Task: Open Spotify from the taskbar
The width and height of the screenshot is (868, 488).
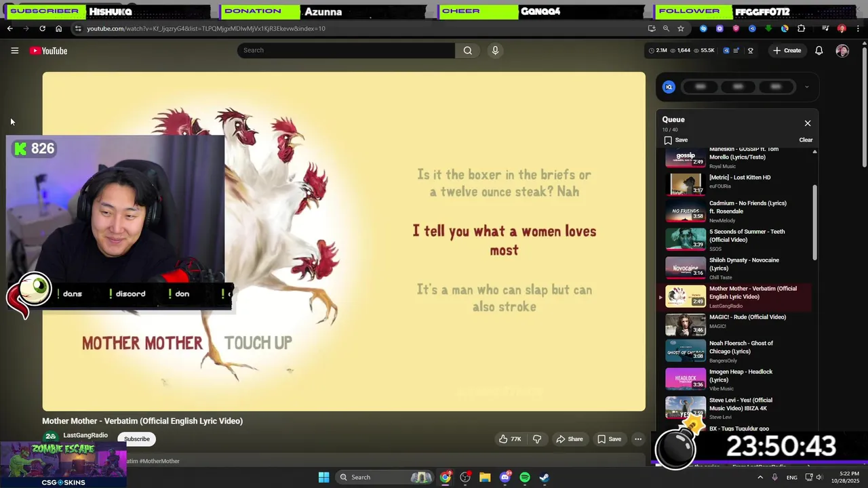Action: click(525, 477)
